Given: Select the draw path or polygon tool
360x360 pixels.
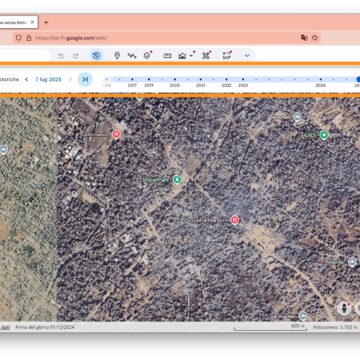Looking at the screenshot, I should 132,56.
